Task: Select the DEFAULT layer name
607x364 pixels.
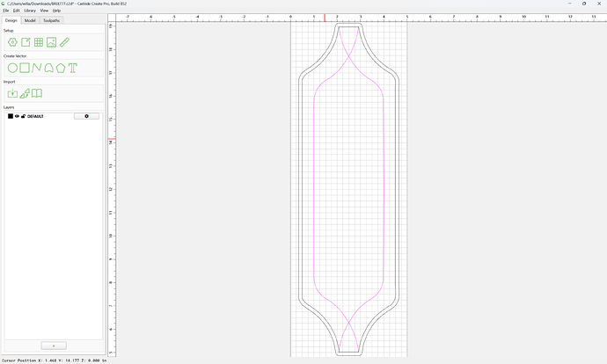Action: (x=35, y=116)
